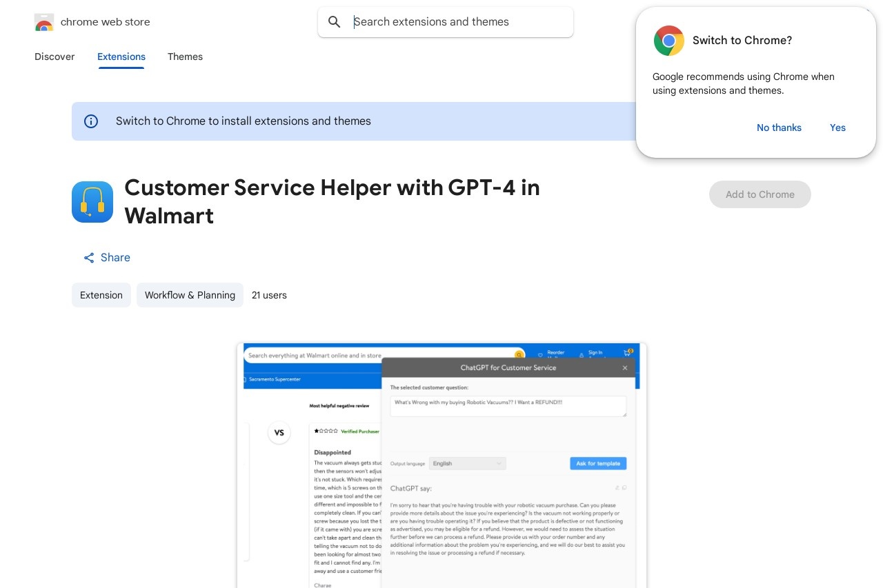
Task: Click the extension title heading
Action: [x=332, y=202]
